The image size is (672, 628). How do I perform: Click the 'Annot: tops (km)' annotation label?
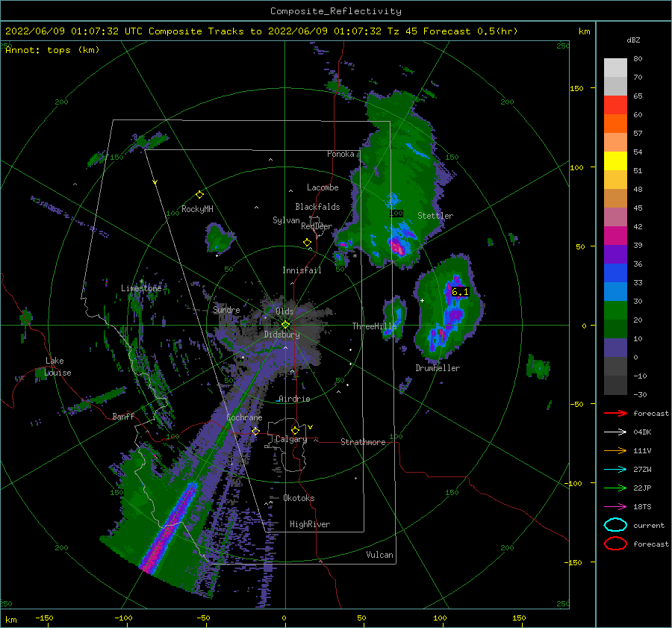point(52,50)
